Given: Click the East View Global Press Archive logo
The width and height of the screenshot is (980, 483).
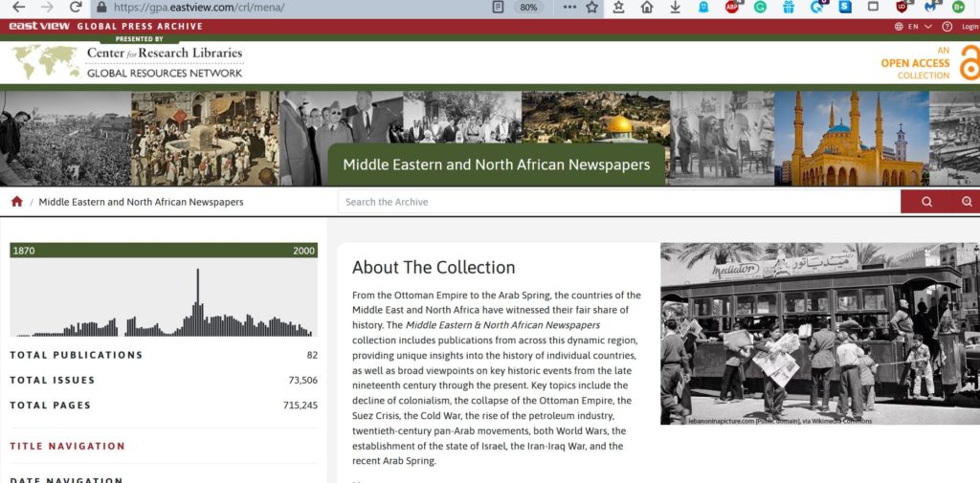Looking at the screenshot, I should [x=105, y=26].
